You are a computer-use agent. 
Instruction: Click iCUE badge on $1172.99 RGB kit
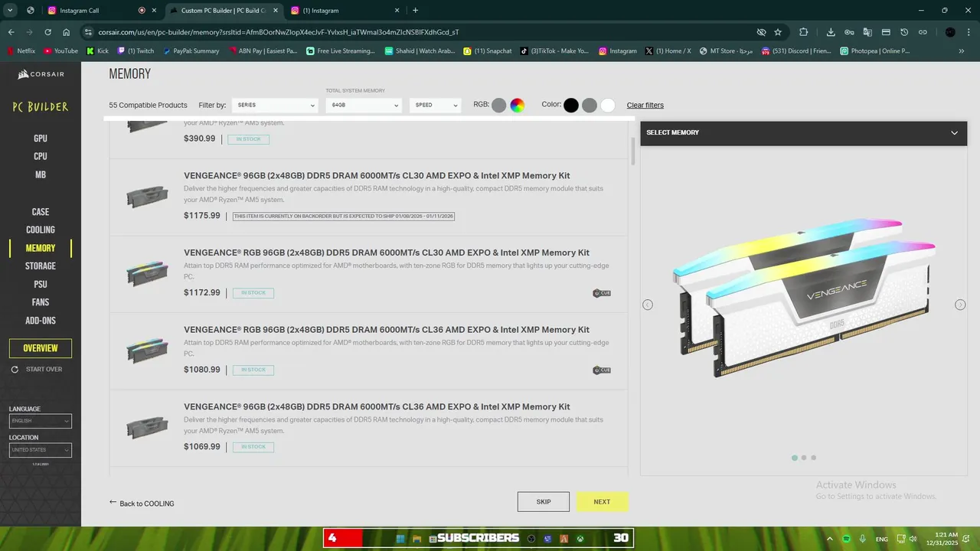pos(602,293)
